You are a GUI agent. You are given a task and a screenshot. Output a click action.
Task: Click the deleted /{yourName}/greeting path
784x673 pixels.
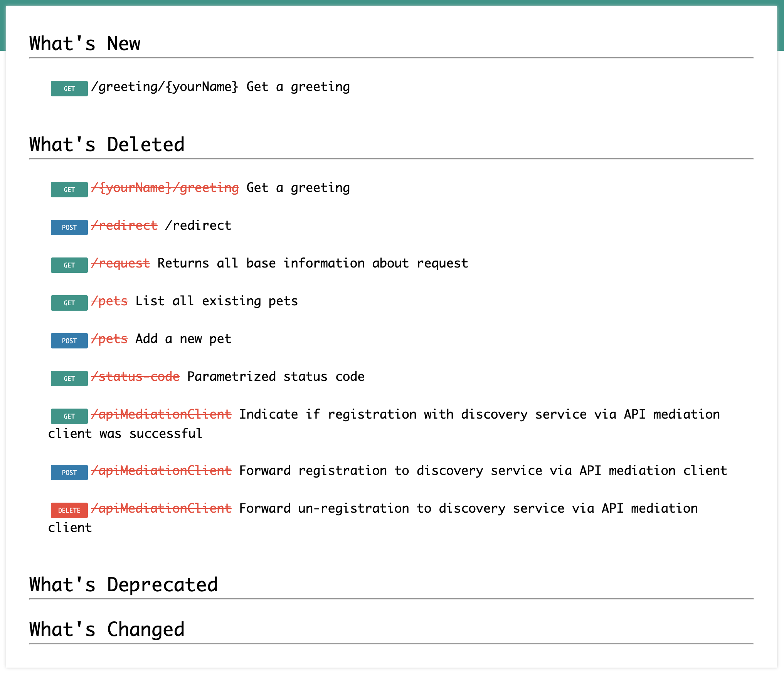click(164, 188)
